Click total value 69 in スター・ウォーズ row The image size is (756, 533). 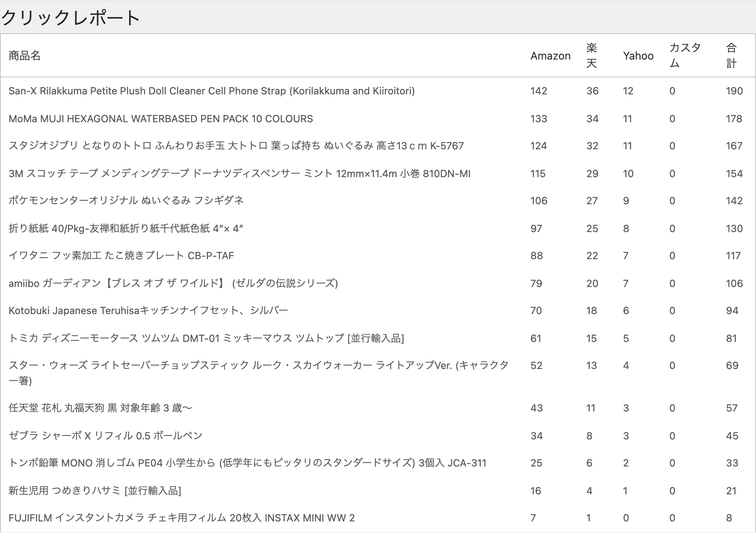732,366
